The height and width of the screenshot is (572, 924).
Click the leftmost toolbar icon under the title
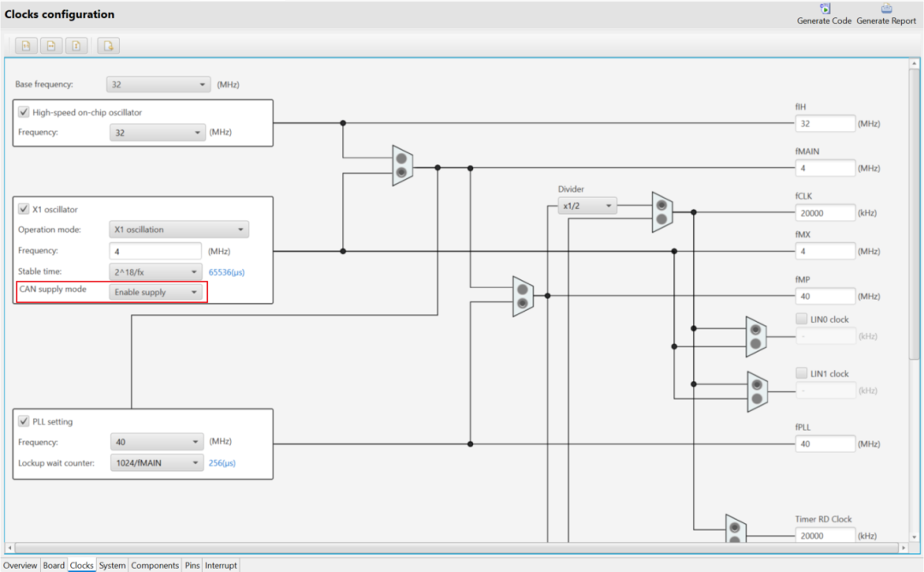pyautogui.click(x=27, y=45)
